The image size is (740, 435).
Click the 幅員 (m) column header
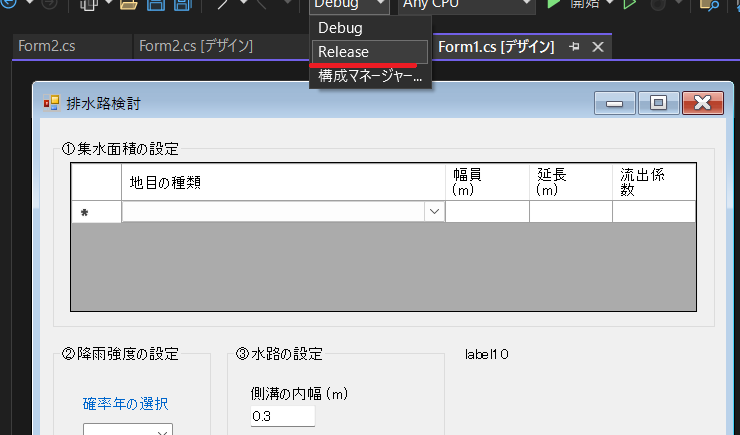487,182
